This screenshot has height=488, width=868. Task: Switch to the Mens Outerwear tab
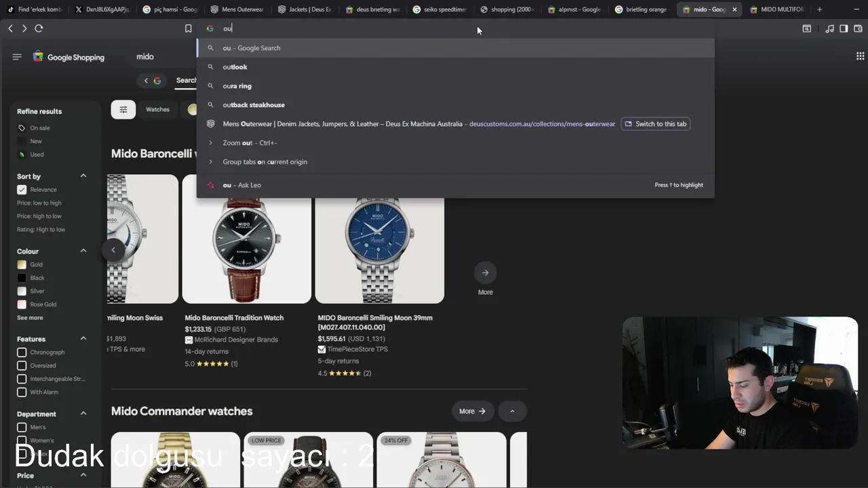click(237, 9)
